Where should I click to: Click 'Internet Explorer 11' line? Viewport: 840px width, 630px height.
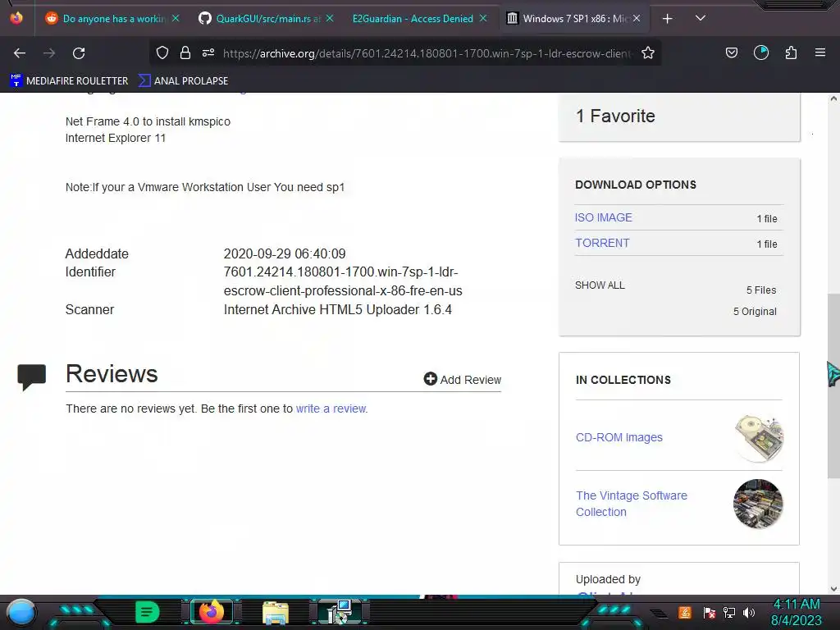coord(115,138)
